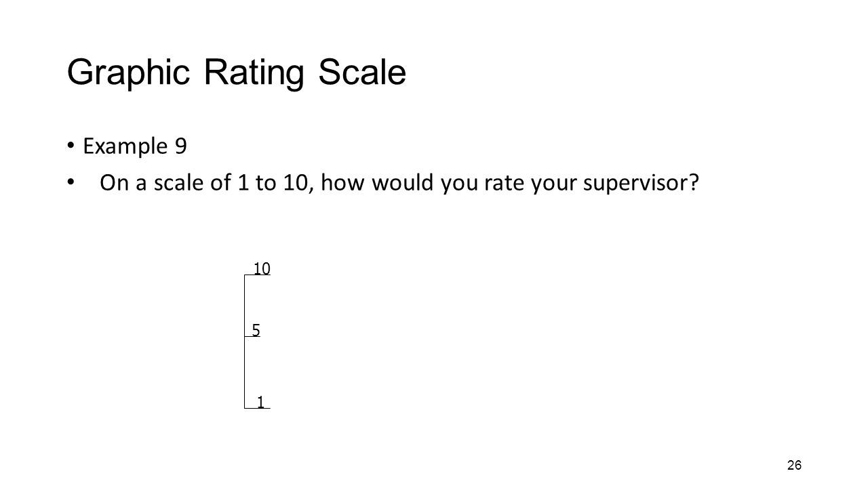
Task: Select the 1 label at scale bottom
Action: [x=260, y=402]
